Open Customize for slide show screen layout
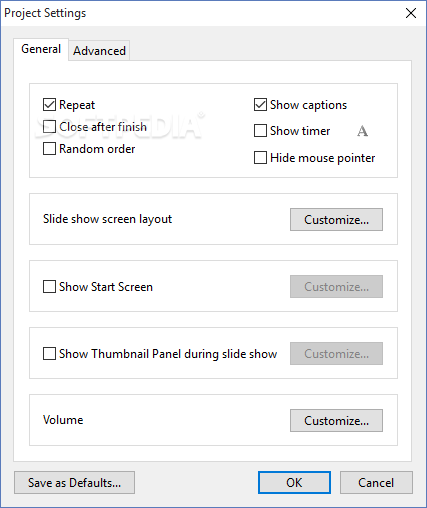 (x=336, y=220)
